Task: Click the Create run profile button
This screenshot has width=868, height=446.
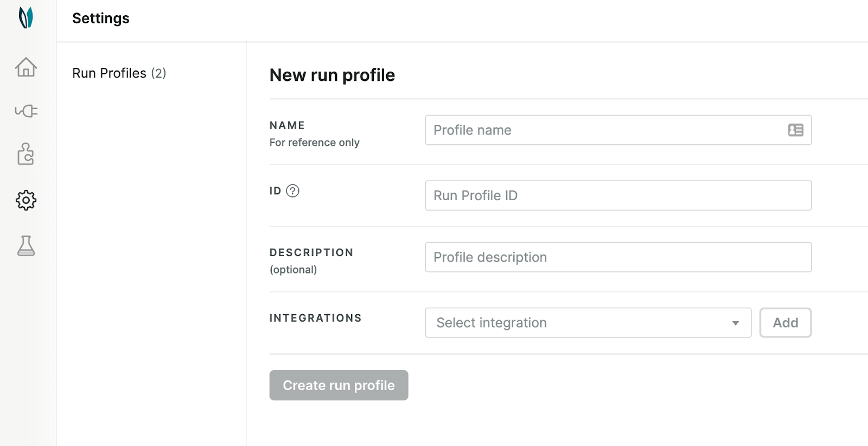Action: (339, 385)
